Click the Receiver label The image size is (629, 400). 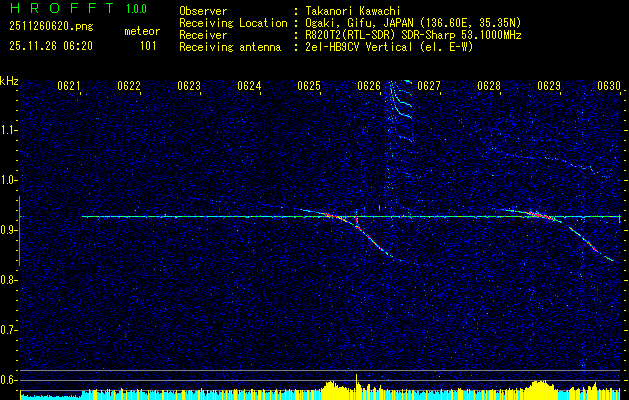point(203,35)
